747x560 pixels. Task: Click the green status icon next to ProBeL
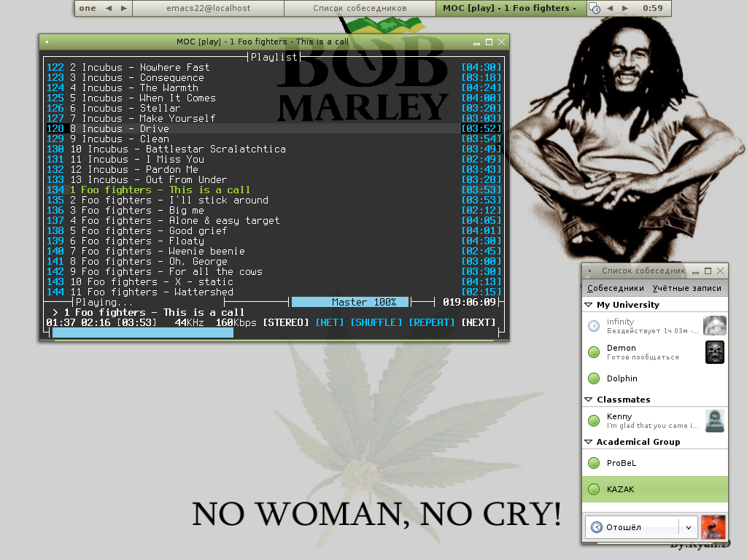[594, 463]
